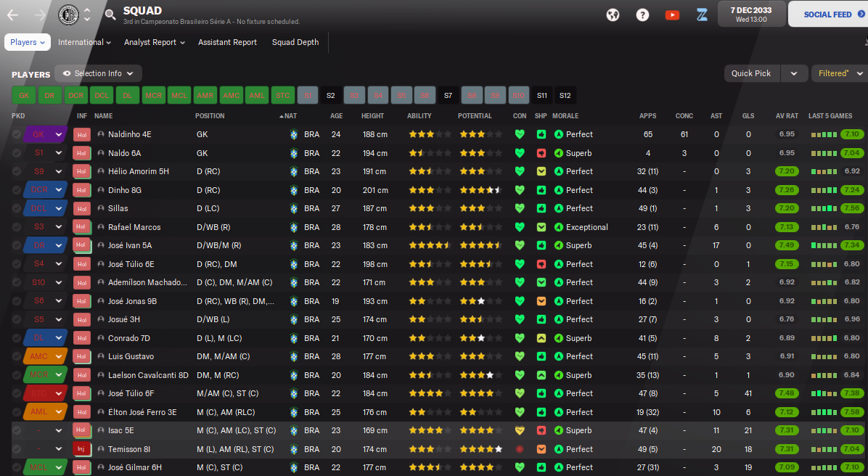Open the Filtered dropdown
868x476 pixels.
point(839,73)
